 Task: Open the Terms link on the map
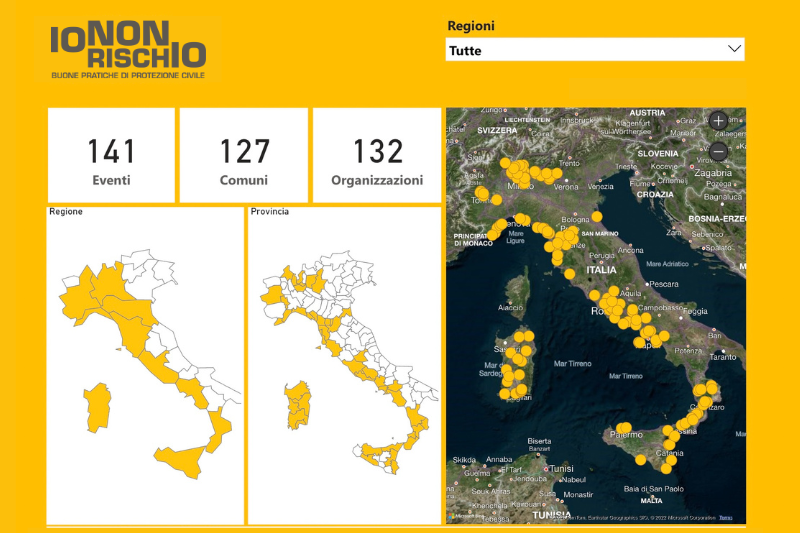click(x=725, y=517)
